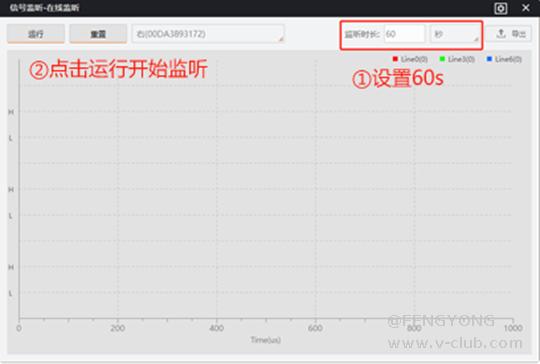
Task: Click the screenshot icon in title bar
Action: pos(500,8)
